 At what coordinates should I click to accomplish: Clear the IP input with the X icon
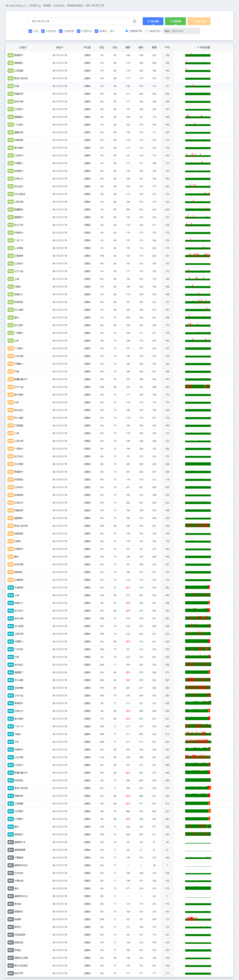(134, 21)
